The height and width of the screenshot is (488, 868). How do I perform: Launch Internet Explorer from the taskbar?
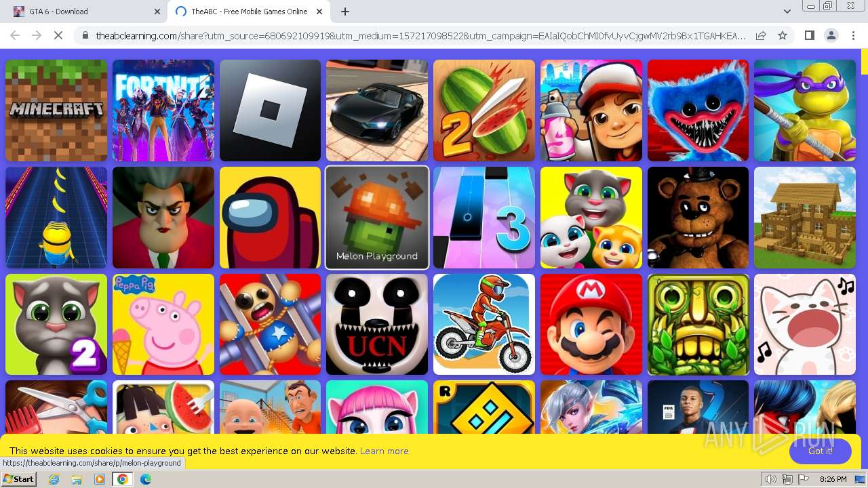click(54, 479)
